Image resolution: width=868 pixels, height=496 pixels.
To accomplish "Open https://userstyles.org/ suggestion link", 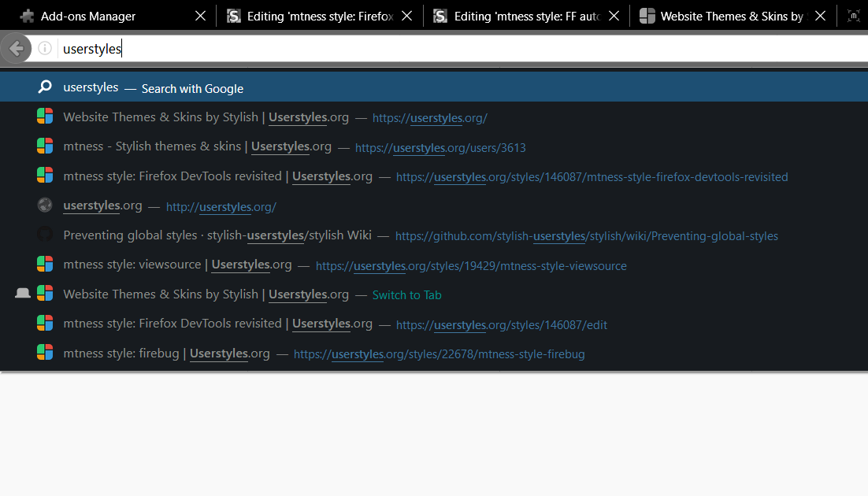I will click(x=429, y=118).
